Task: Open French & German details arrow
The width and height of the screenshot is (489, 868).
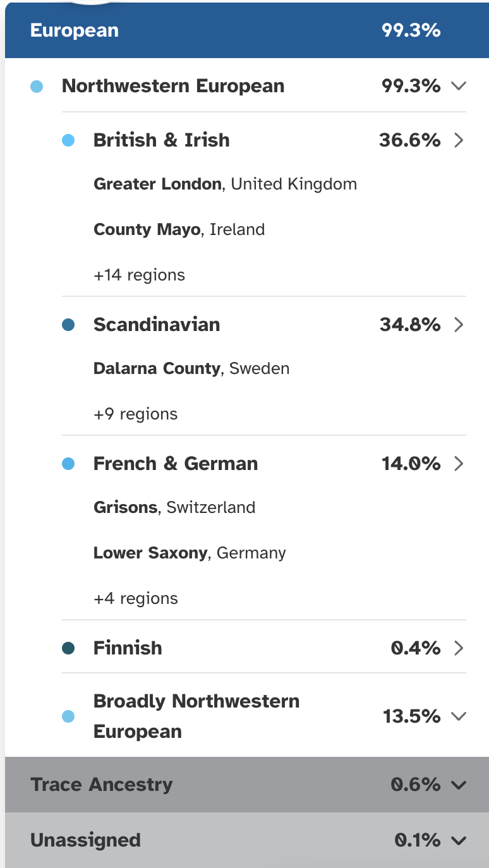Action: (459, 464)
